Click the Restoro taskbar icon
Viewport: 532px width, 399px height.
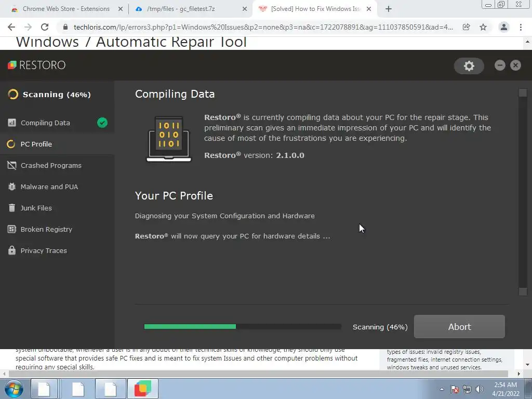(x=143, y=389)
